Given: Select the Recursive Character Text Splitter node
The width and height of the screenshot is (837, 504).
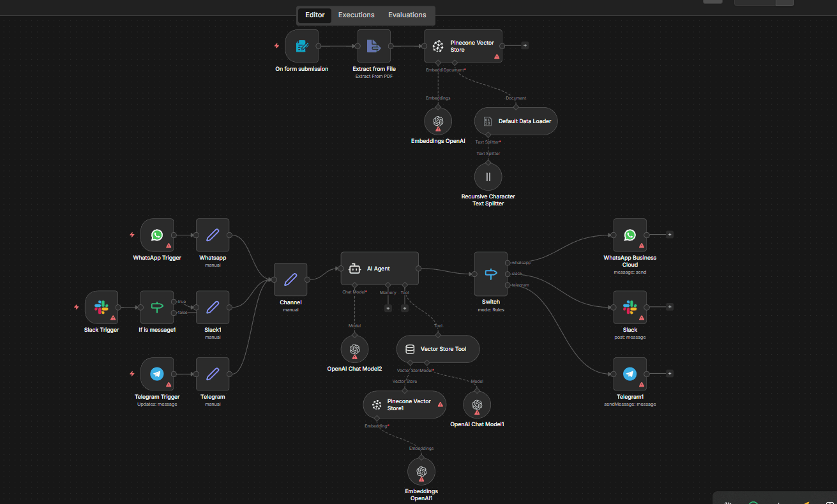Looking at the screenshot, I should 488,177.
